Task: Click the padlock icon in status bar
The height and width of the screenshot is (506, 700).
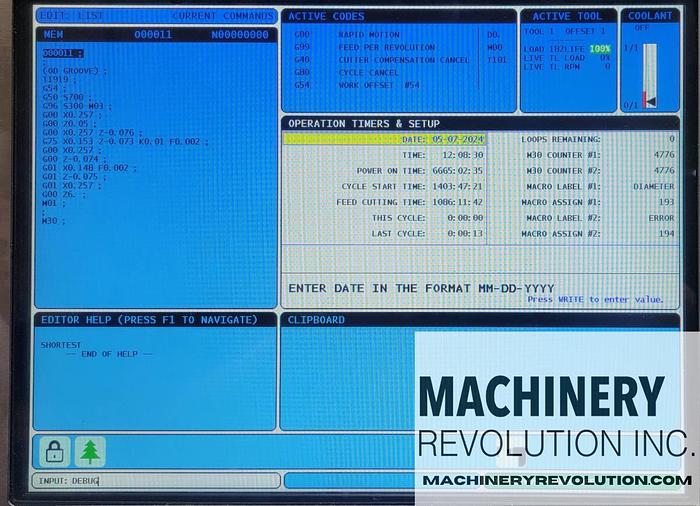Action: (x=55, y=452)
